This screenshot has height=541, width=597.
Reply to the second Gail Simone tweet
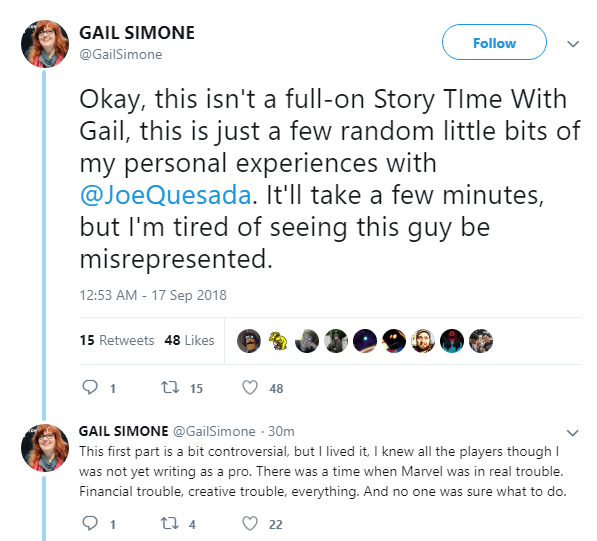[x=90, y=523]
